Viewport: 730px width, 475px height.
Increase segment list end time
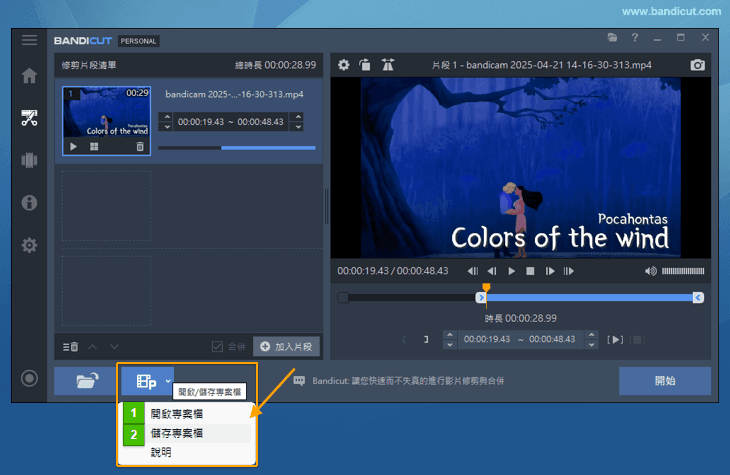[x=298, y=117]
